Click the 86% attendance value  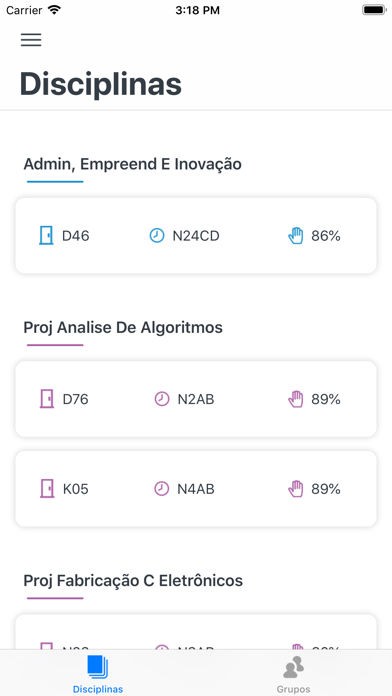point(326,236)
